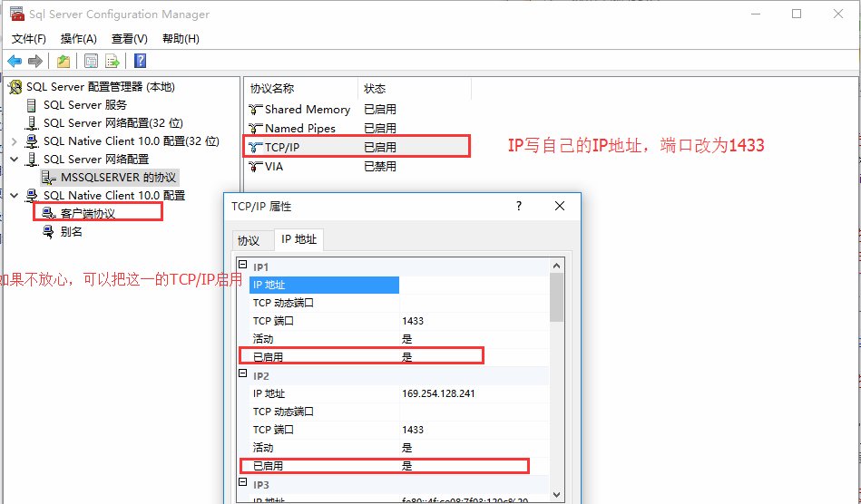Click the SQL Server 配置管理器 root icon

tap(15, 87)
